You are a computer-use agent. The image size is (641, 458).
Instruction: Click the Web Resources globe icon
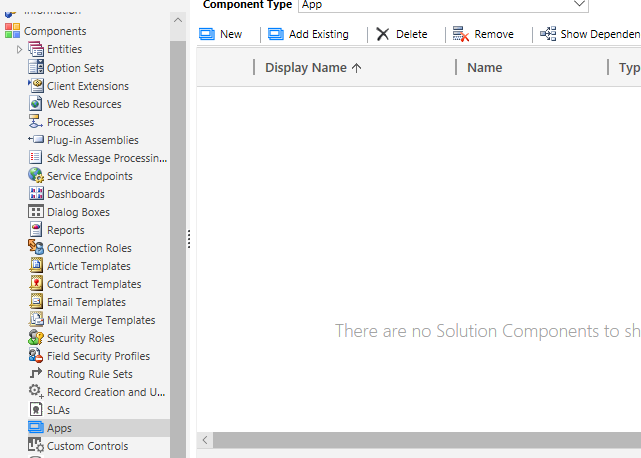[x=36, y=104]
